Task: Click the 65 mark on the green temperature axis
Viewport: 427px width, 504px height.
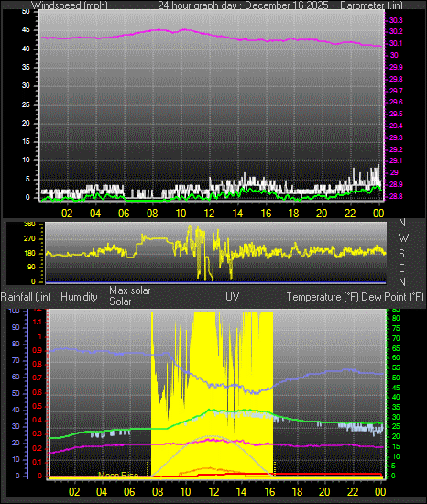Action: click(x=396, y=348)
